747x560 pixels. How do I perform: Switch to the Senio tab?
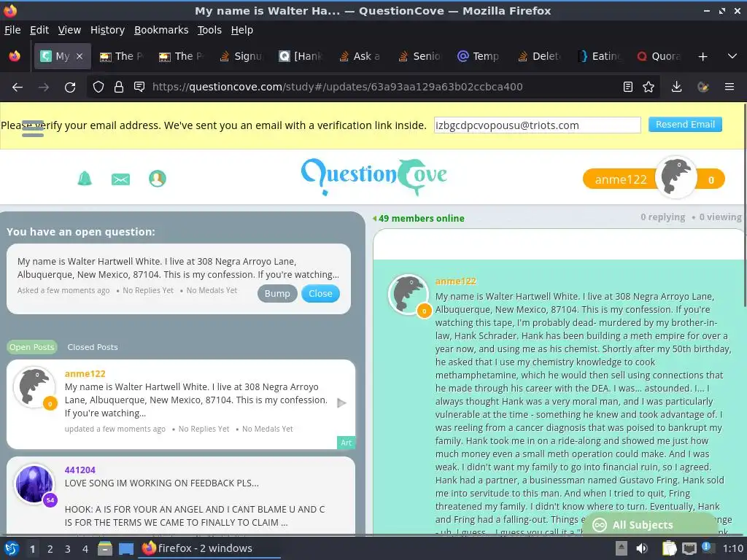tap(420, 56)
